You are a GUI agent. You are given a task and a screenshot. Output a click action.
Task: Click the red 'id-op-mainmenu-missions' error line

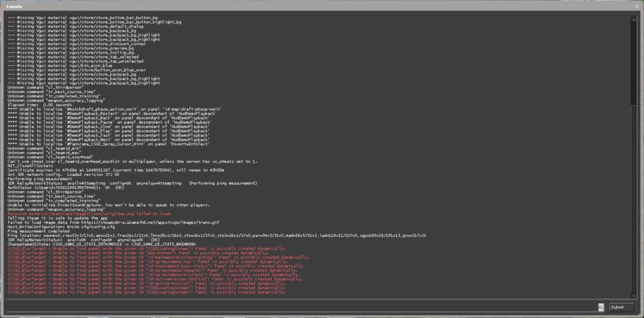click(153, 275)
